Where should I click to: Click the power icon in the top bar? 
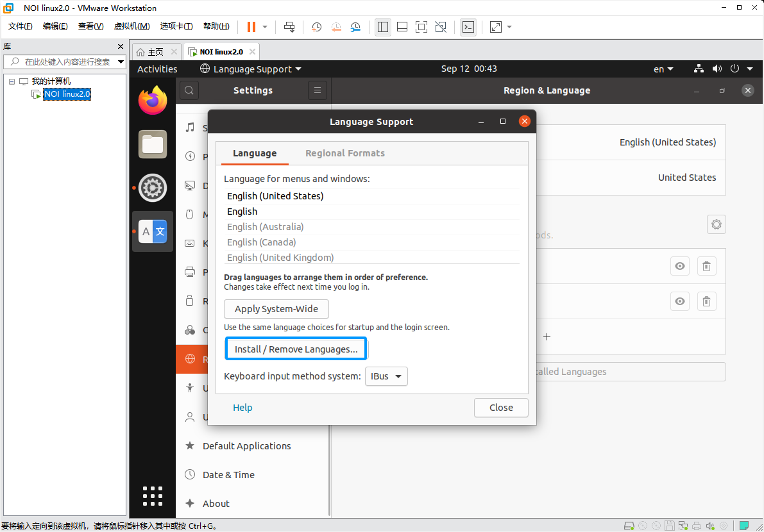(734, 69)
